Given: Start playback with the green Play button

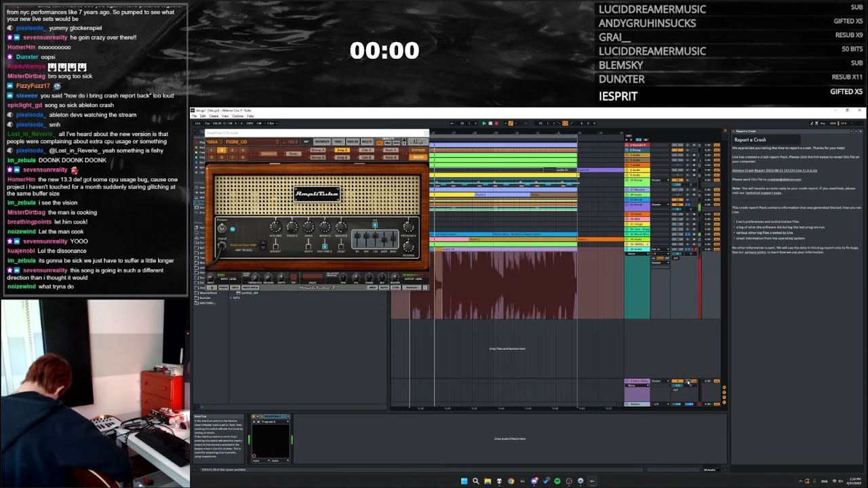Looking at the screenshot, I should click(x=484, y=123).
